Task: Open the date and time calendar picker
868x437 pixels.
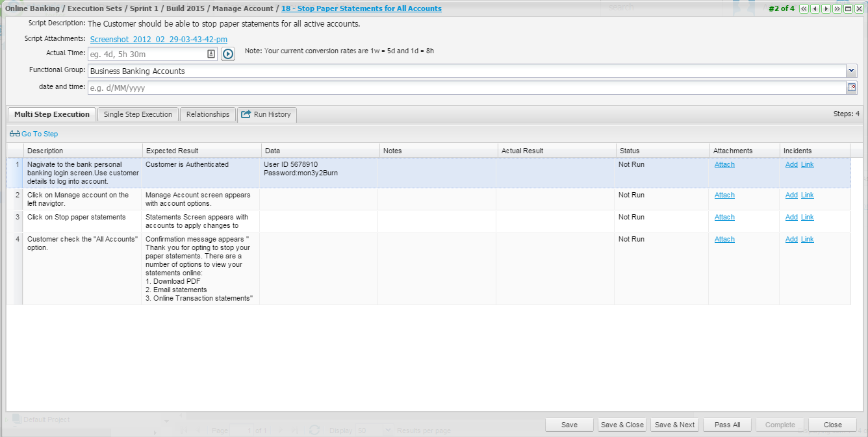Action: tap(851, 88)
